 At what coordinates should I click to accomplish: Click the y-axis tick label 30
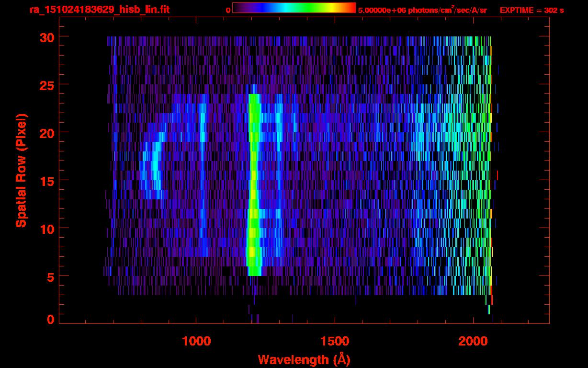[47, 37]
